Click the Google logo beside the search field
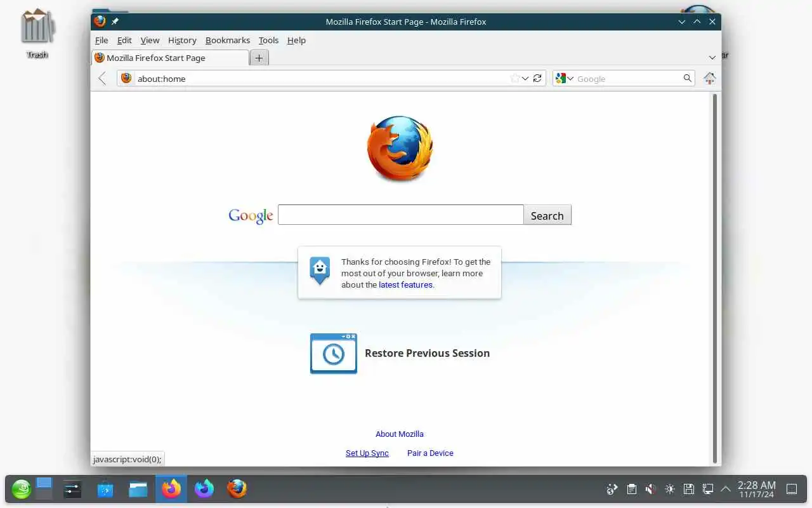 pos(251,216)
